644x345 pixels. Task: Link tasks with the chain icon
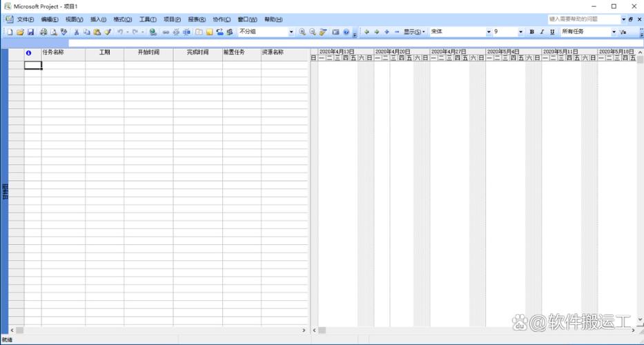tap(166, 32)
